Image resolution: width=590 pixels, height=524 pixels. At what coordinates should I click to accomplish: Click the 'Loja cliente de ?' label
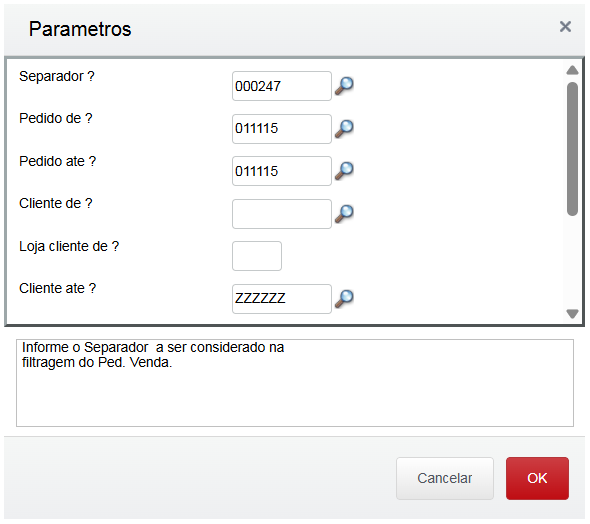point(69,246)
